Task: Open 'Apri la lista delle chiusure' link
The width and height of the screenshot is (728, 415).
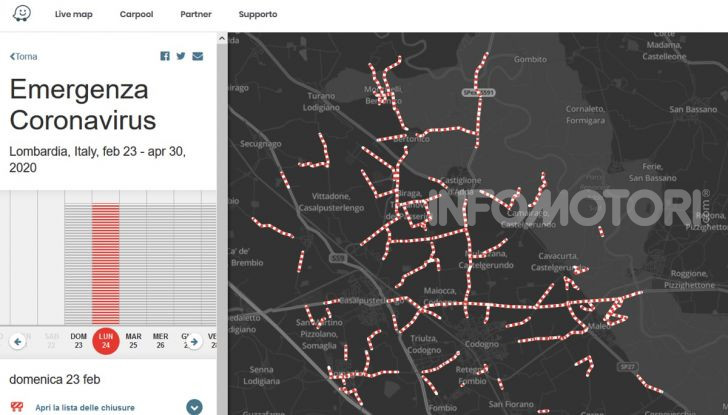Action: pos(85,408)
